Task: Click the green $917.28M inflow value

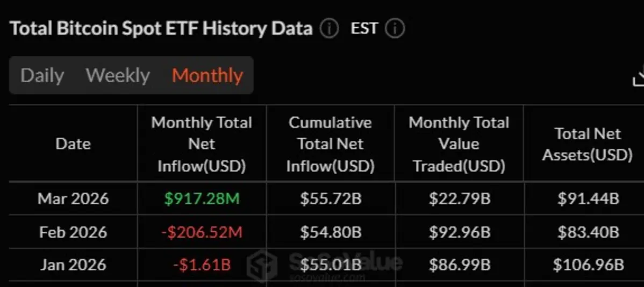Action: pyautogui.click(x=202, y=199)
